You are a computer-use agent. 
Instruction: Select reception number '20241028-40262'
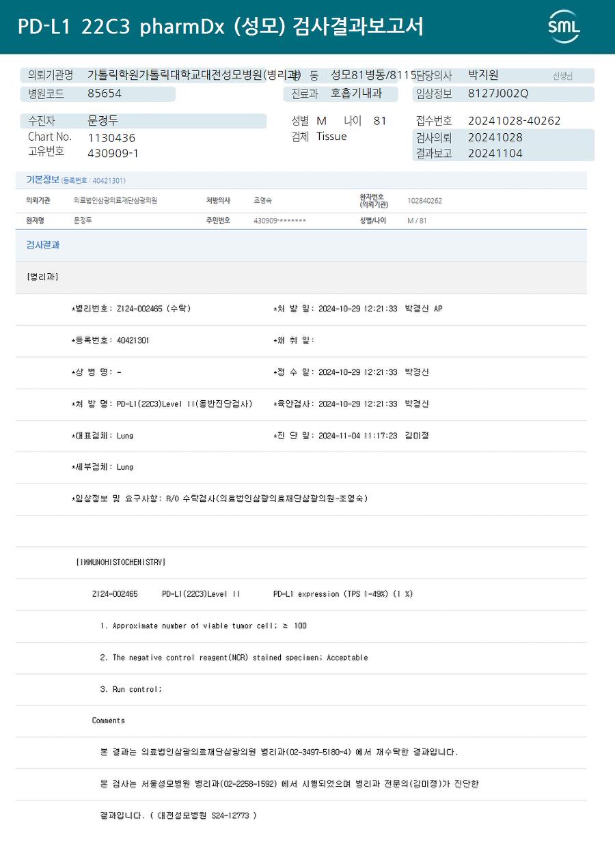tap(514, 121)
